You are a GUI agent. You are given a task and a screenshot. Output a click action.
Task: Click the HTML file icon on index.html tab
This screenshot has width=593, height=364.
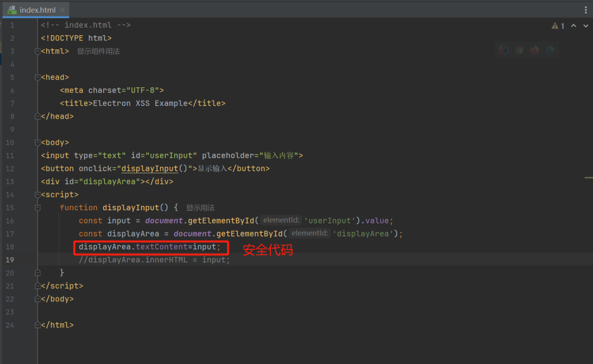12,10
